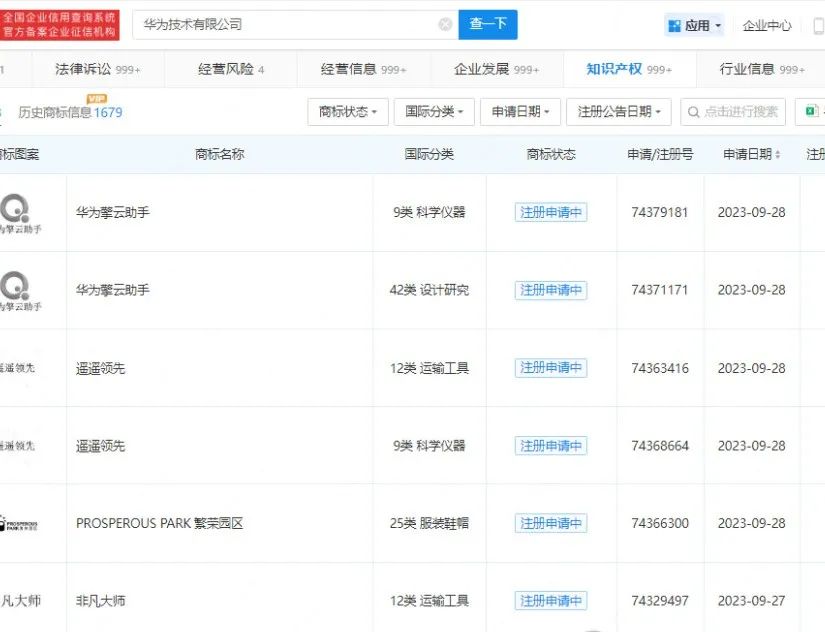Switch to 行业信息 tab

[762, 69]
